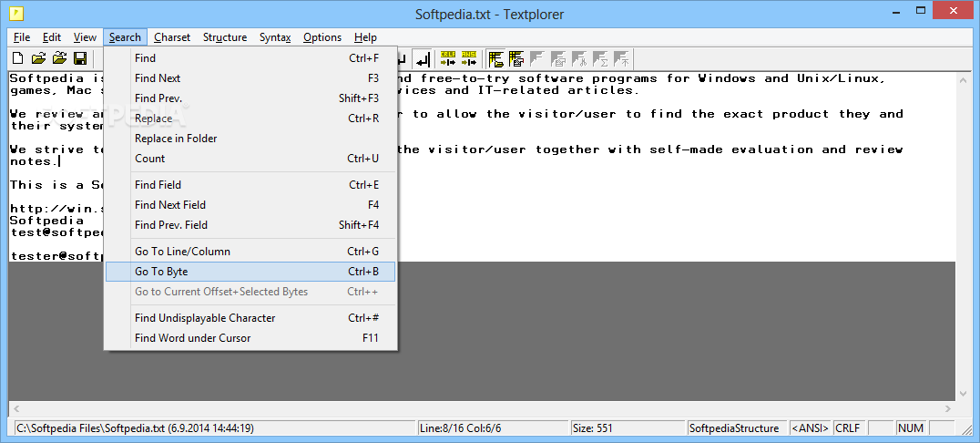Open the Edit menu
This screenshot has width=980, height=443.
click(52, 37)
